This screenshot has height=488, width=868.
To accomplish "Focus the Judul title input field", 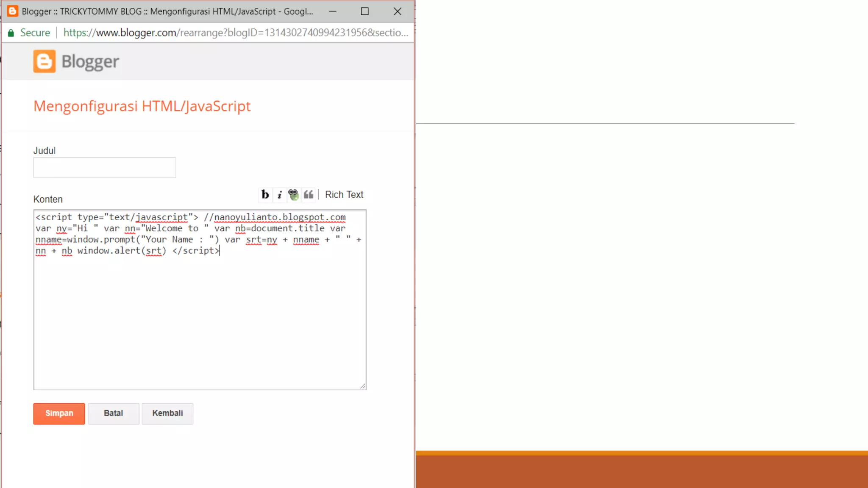I will [104, 168].
